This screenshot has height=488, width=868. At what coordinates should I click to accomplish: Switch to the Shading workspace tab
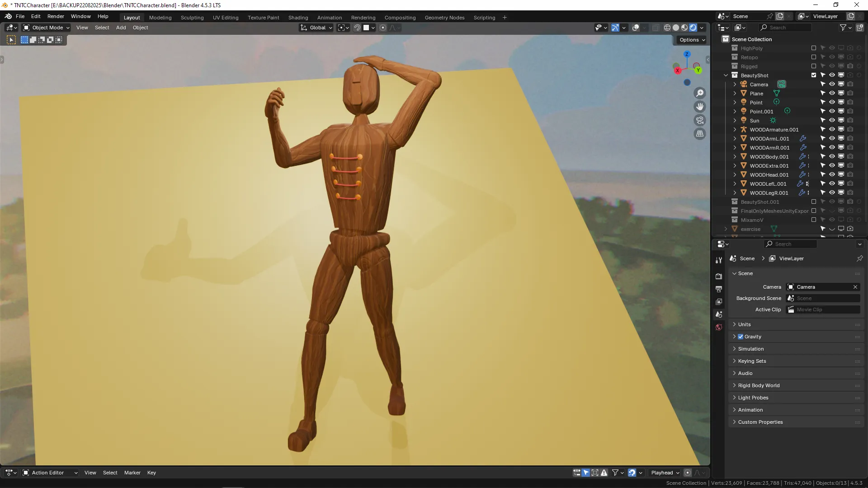click(x=298, y=17)
